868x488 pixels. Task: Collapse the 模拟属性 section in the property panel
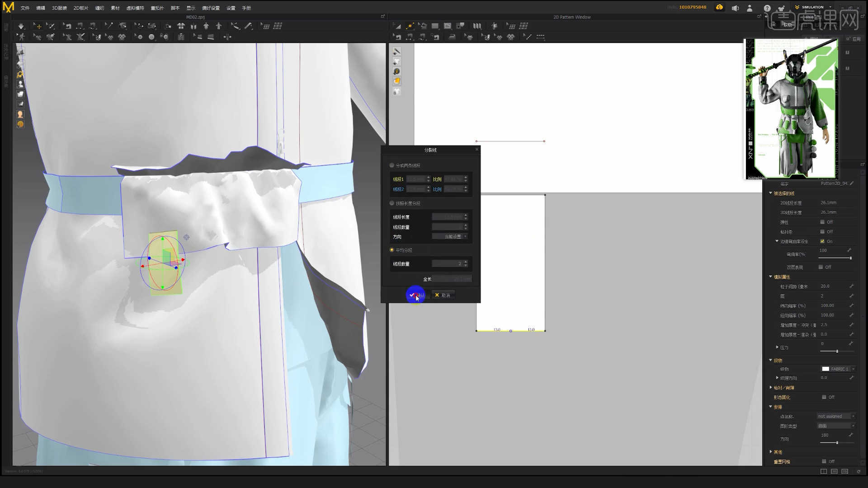771,277
